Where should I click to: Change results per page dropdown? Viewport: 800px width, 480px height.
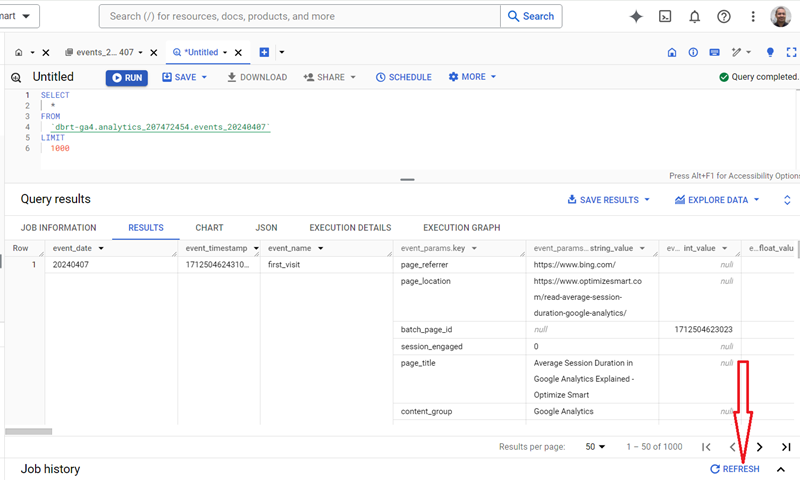(x=595, y=447)
